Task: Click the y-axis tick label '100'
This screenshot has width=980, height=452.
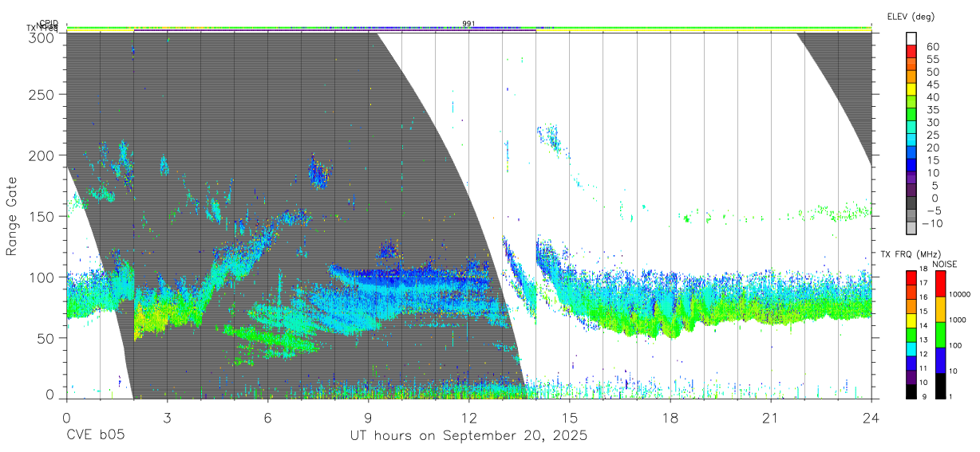Action: pyautogui.click(x=41, y=277)
